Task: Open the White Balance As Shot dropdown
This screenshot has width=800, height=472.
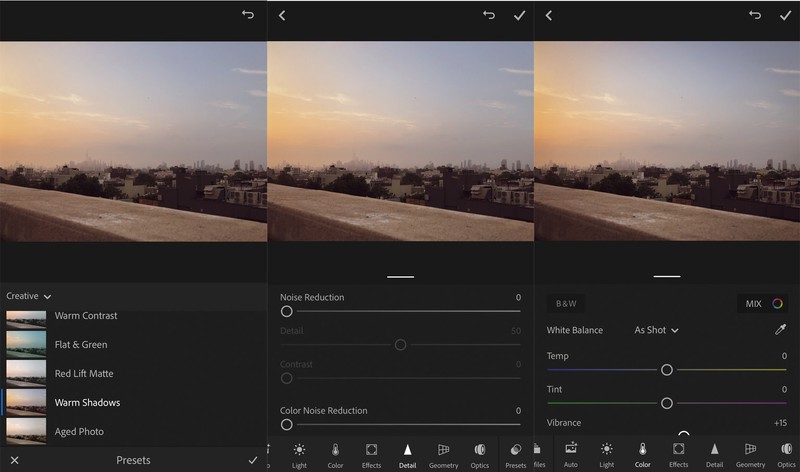Action: 657,330
